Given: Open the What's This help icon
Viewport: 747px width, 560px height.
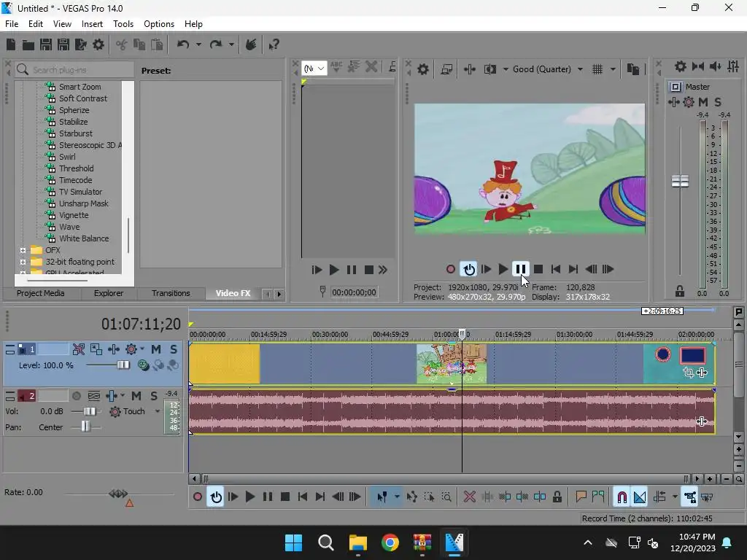Looking at the screenshot, I should pos(274,44).
